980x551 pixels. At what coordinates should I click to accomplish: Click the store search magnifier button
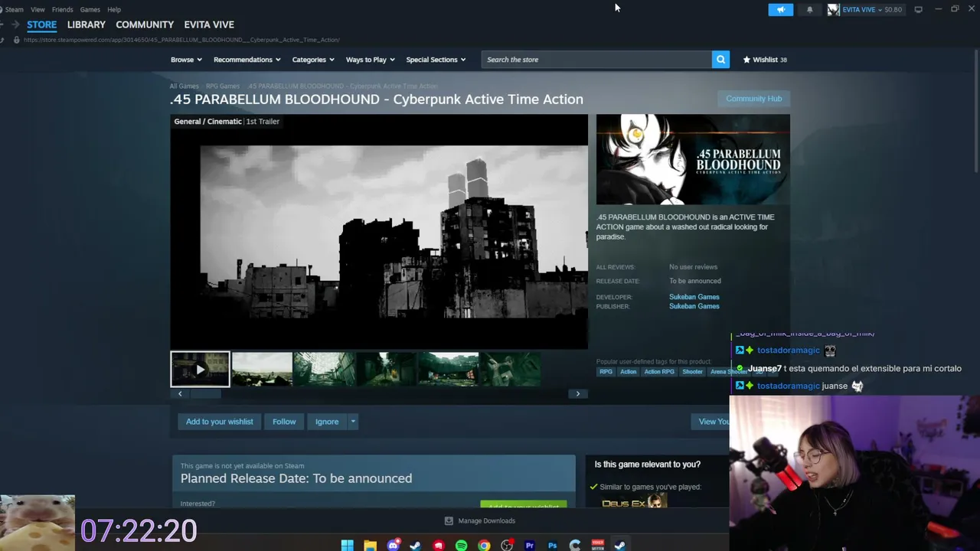pos(720,60)
